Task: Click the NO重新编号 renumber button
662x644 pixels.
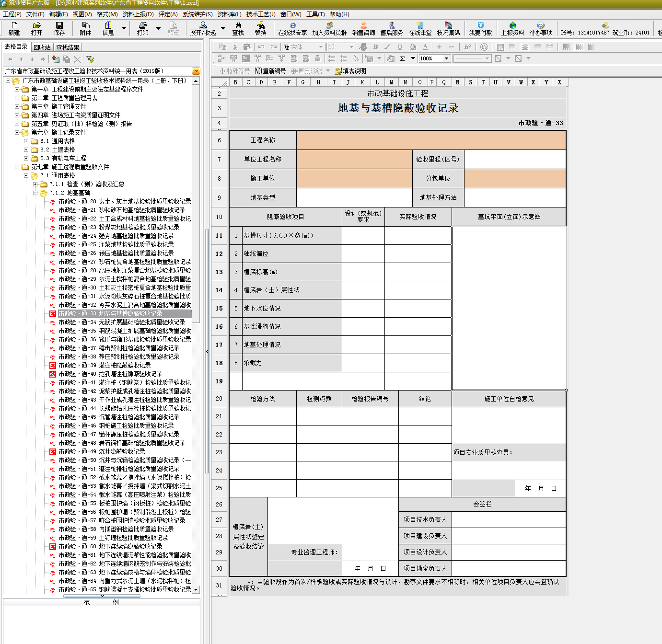Action: 270,71
